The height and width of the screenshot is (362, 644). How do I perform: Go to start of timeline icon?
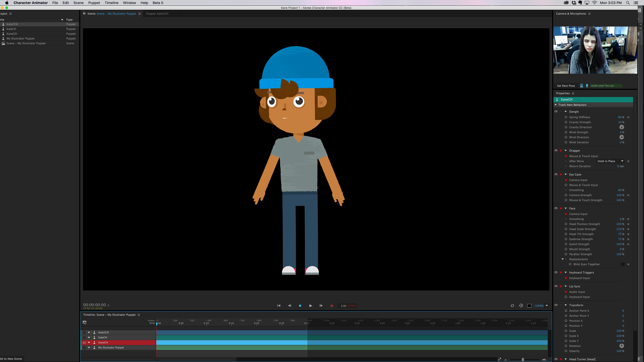click(x=279, y=306)
